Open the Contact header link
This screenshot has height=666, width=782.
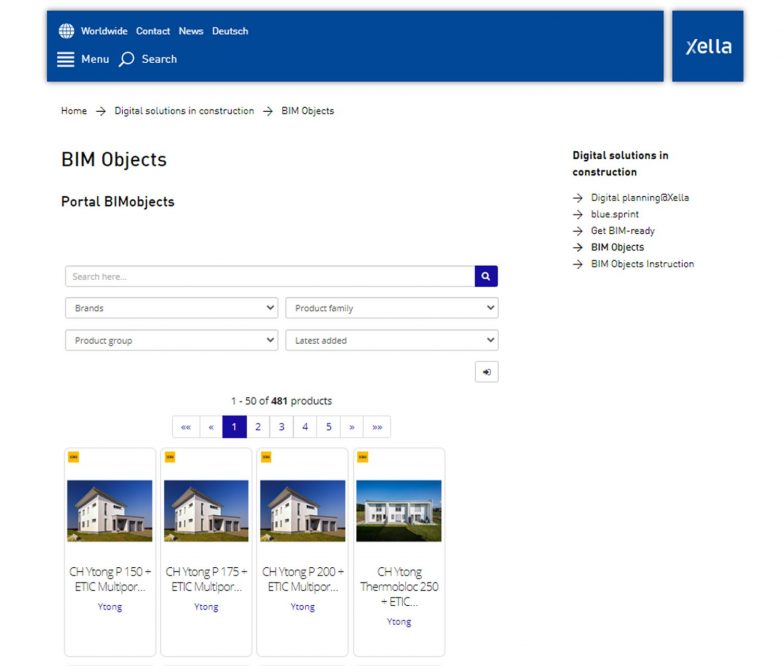(x=153, y=31)
